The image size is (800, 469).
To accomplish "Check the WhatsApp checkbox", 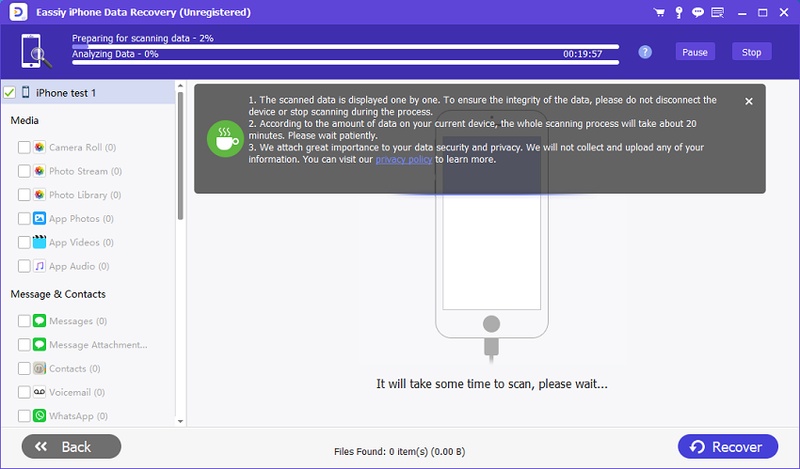I will pos(24,416).
